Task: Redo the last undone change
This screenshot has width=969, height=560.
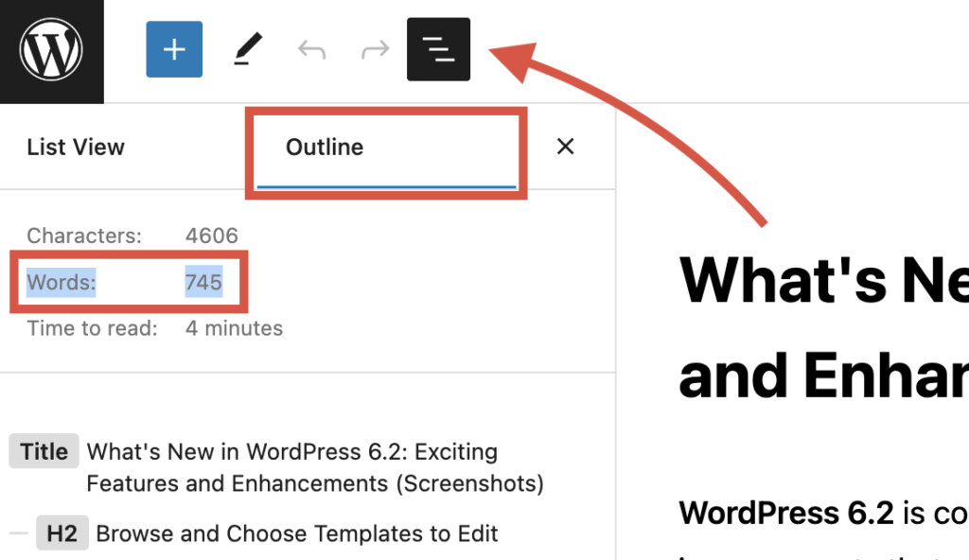Action: pyautogui.click(x=376, y=50)
